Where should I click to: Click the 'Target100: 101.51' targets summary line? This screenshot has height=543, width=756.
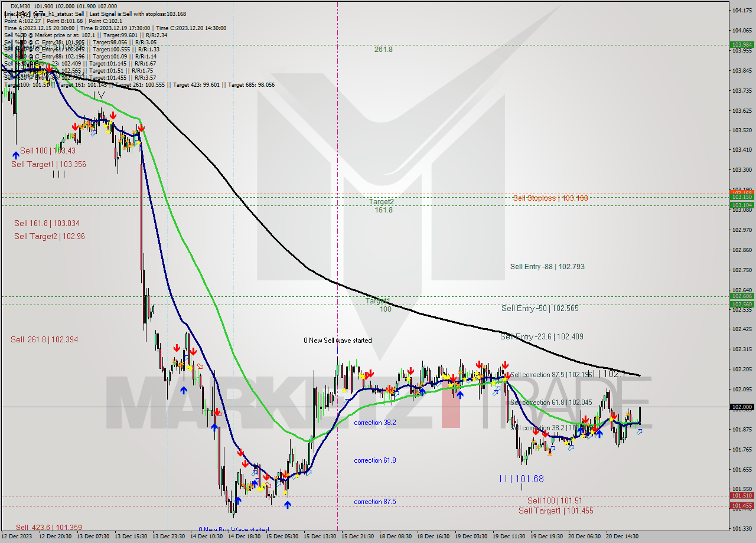(139, 85)
